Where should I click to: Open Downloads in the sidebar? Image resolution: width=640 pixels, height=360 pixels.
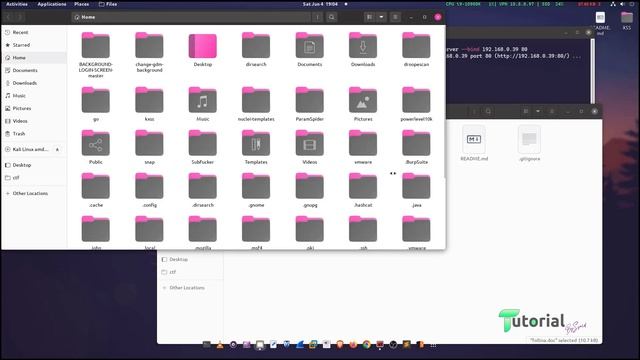33,83
